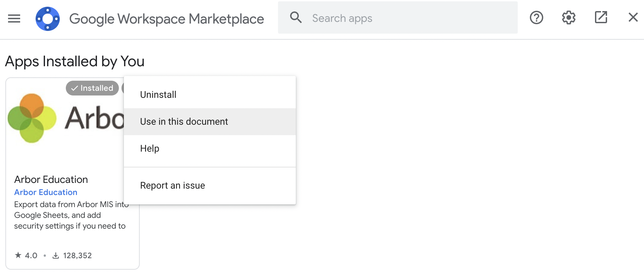Open the blue Arbor Education developer link
This screenshot has height=273, width=644.
tap(46, 192)
